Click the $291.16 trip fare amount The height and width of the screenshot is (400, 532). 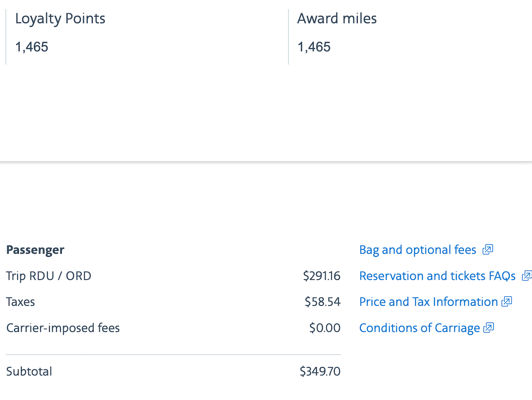[322, 276]
